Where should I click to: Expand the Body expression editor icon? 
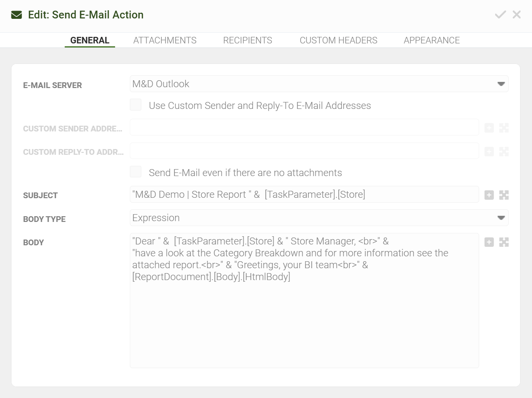coord(504,242)
